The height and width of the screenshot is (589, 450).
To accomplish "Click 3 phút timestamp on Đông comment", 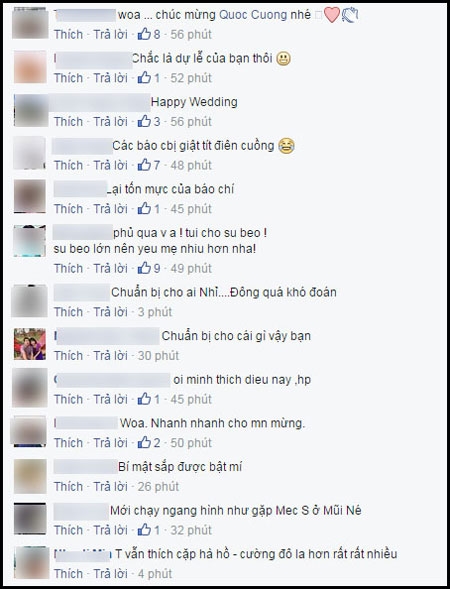I will (155, 312).
